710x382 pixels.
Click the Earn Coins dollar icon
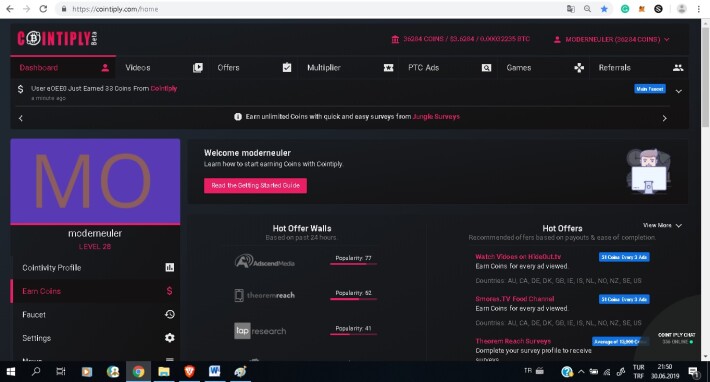(x=169, y=291)
